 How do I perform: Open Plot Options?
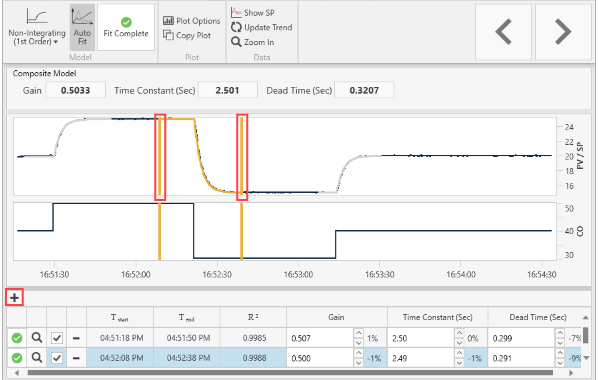click(x=191, y=21)
